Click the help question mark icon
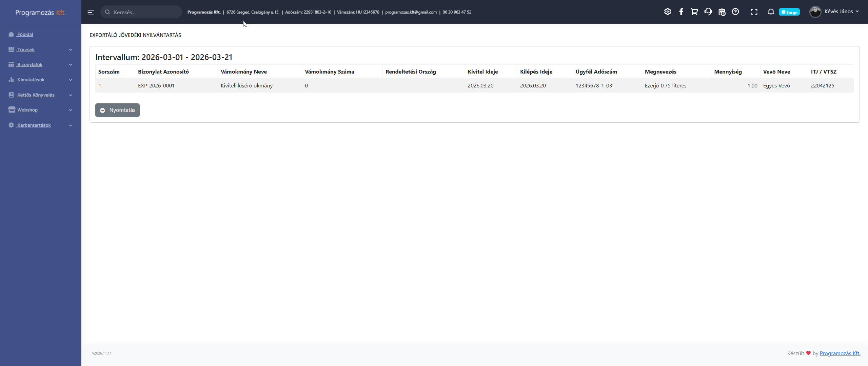Screen dimensions: 868x366 (x=735, y=12)
